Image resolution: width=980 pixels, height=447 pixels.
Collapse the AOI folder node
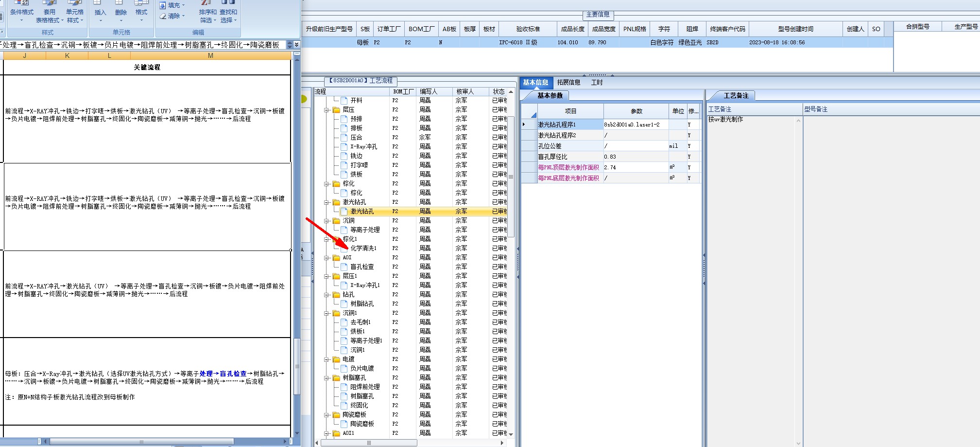[327, 258]
